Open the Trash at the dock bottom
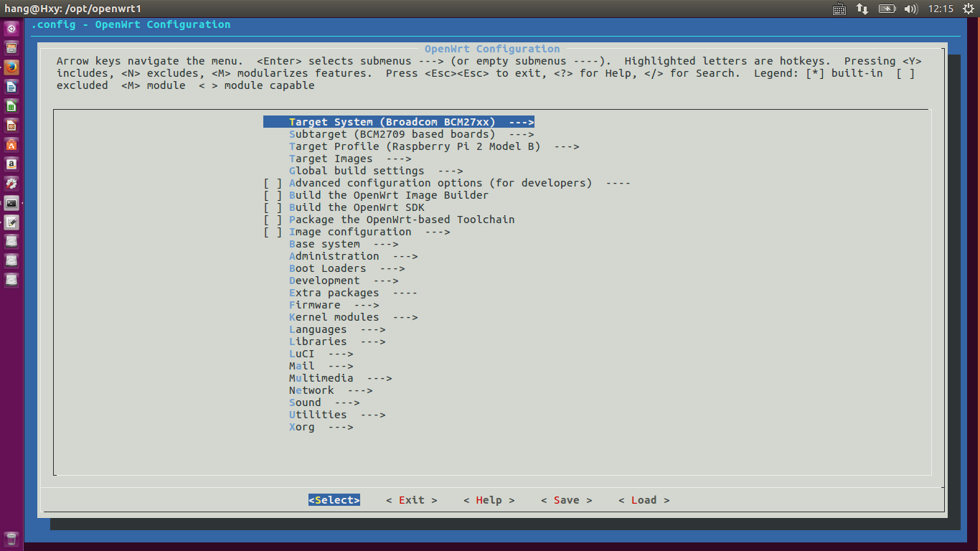 click(x=11, y=540)
